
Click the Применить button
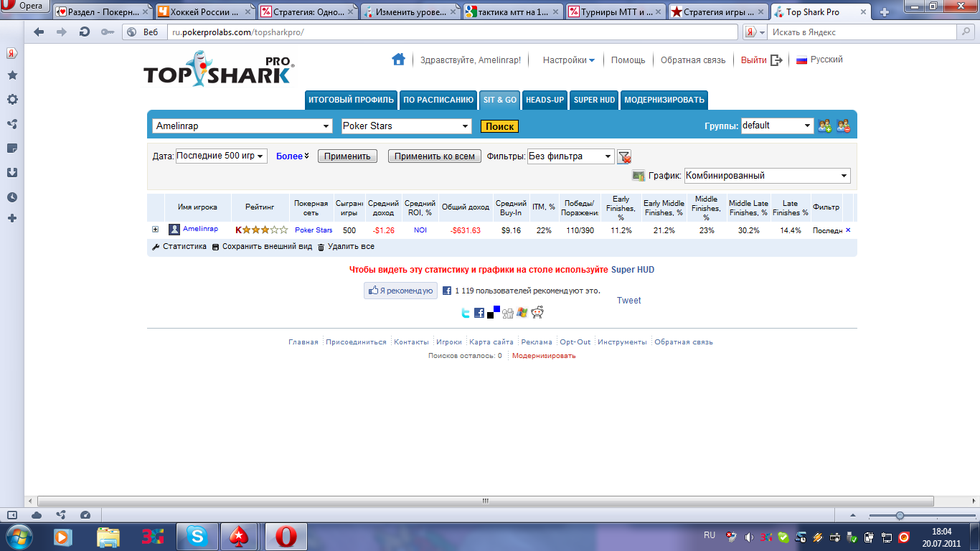[347, 156]
